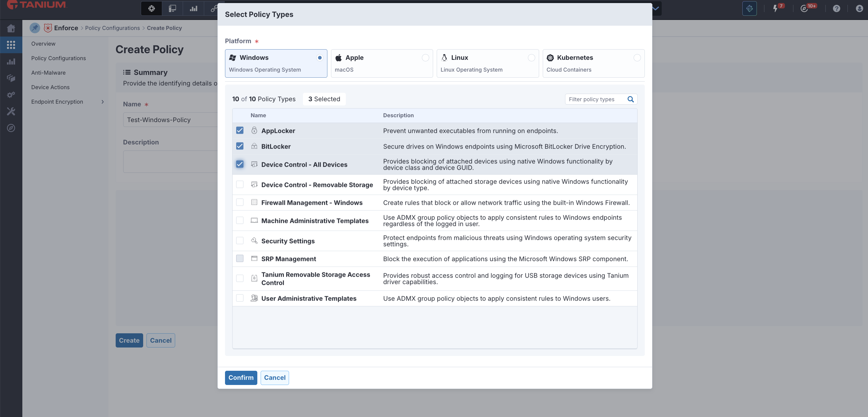Click the user account icon at top right
This screenshot has height=417, width=868.
tap(859, 8)
